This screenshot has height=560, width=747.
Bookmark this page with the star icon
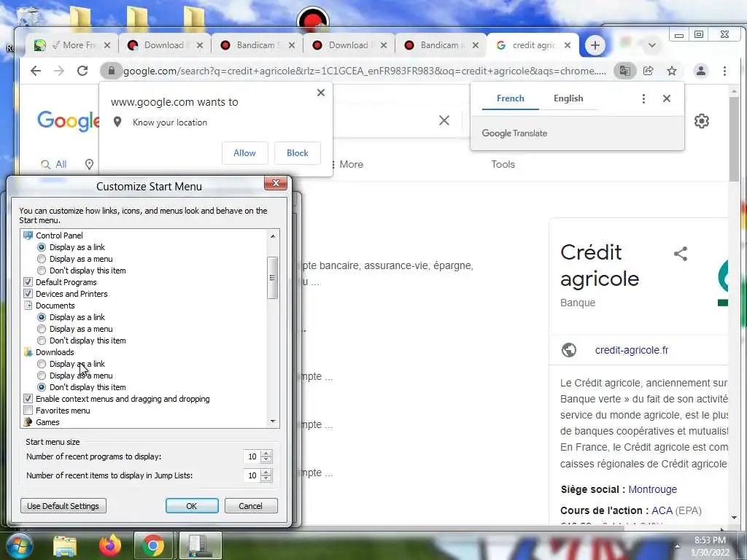click(x=672, y=71)
